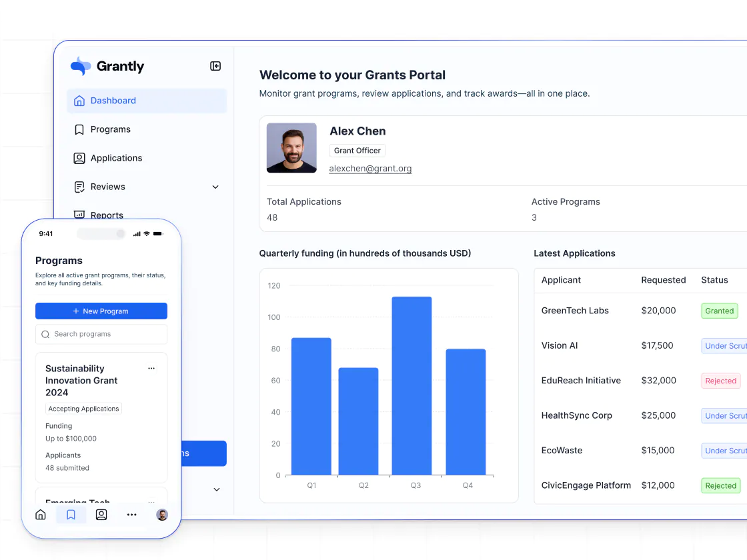Open the Sustainability Innovation Grant options menu
This screenshot has width=747, height=560.
pos(151,368)
